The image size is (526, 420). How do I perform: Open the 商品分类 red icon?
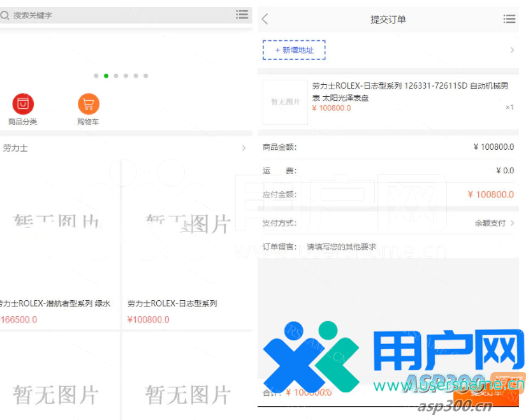point(23,104)
